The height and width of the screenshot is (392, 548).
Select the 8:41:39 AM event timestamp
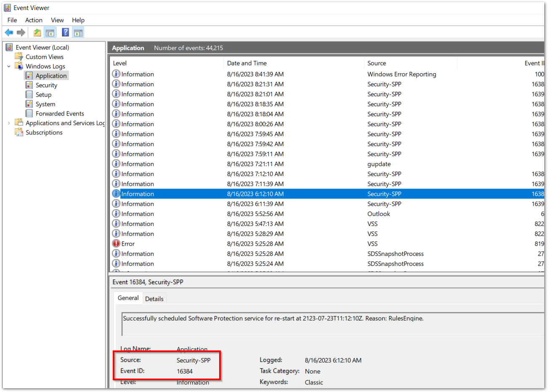tap(255, 74)
